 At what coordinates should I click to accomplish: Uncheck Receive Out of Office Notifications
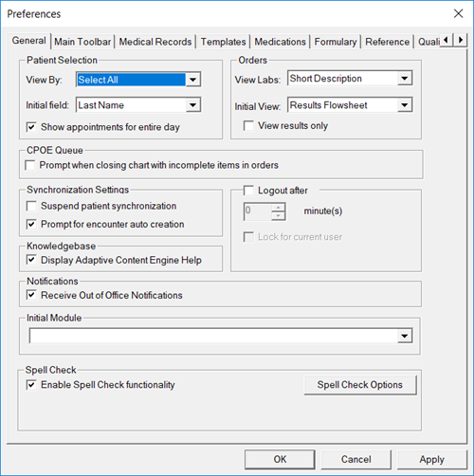tap(31, 295)
